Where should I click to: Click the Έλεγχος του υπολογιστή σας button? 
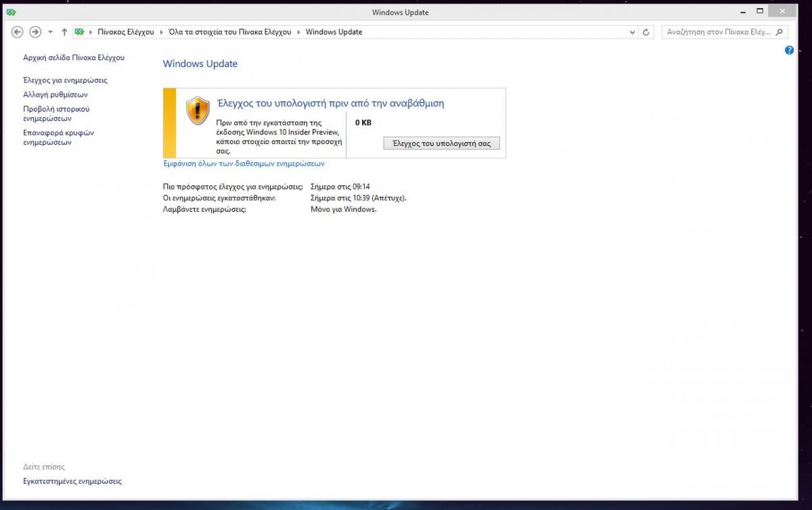coord(441,143)
